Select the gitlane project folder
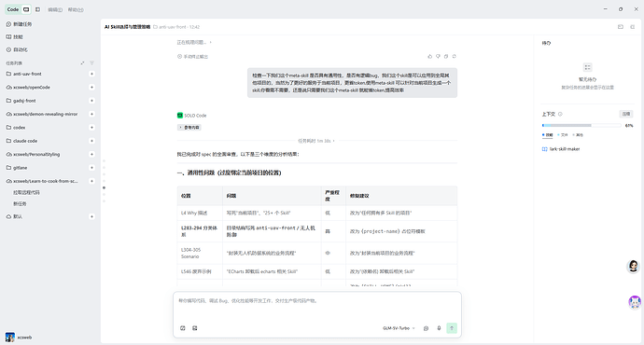The height and width of the screenshot is (345, 644). point(17,168)
